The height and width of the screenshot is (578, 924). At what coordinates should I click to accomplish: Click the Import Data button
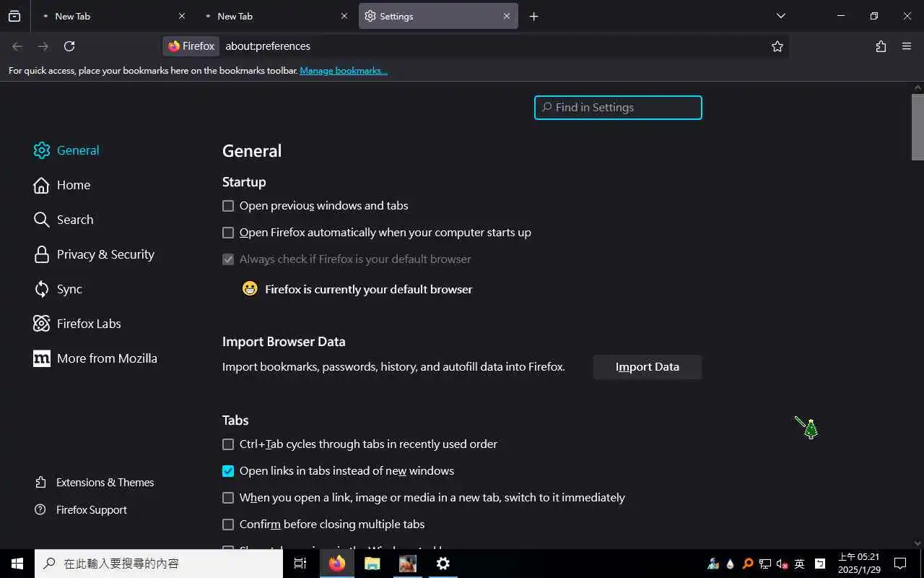click(x=648, y=367)
